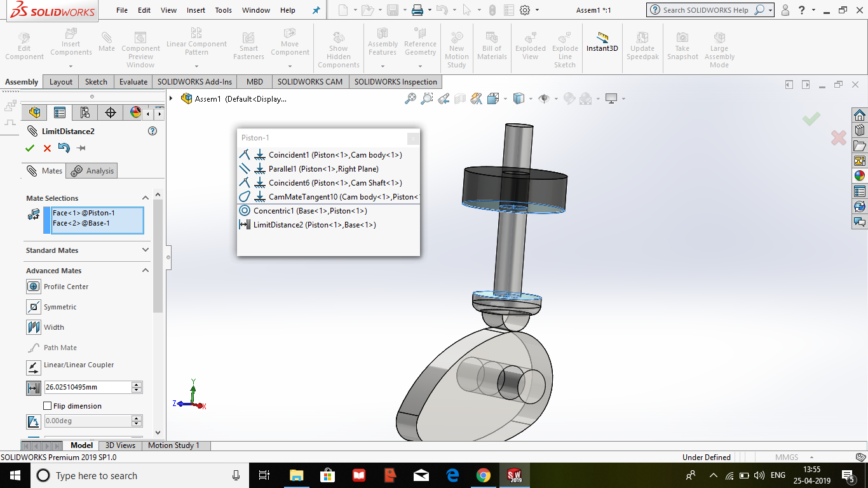Collapse the Advanced Mates section
868x488 pixels.
(146, 271)
